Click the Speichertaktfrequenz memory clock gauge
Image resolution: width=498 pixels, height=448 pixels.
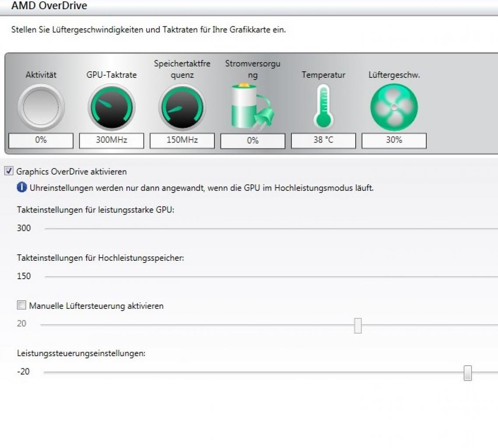point(182,107)
